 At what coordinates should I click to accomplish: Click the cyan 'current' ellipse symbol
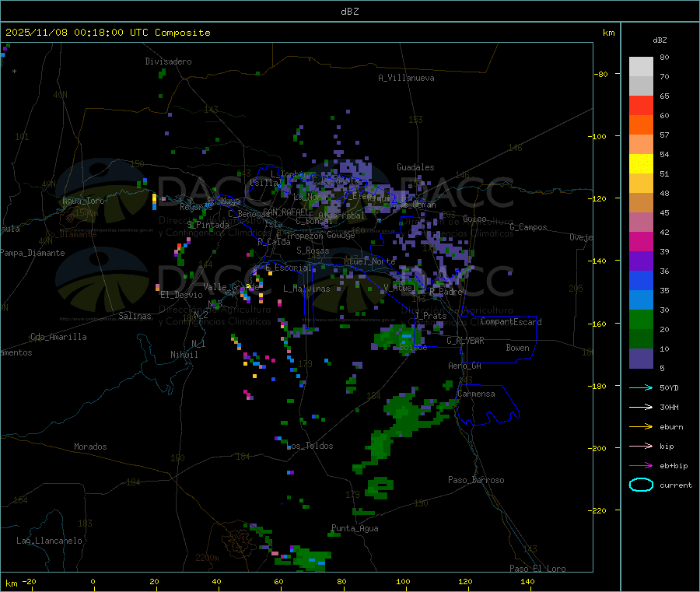[x=641, y=485]
